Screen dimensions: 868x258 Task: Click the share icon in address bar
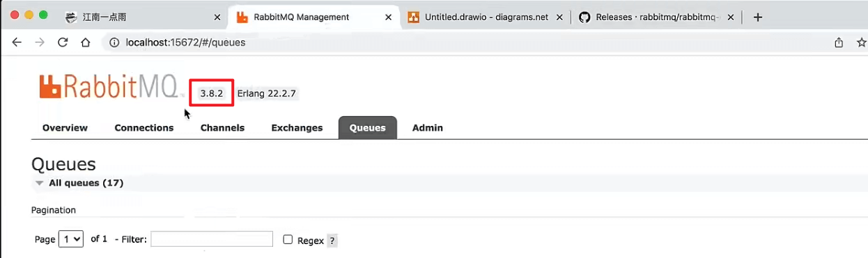839,42
